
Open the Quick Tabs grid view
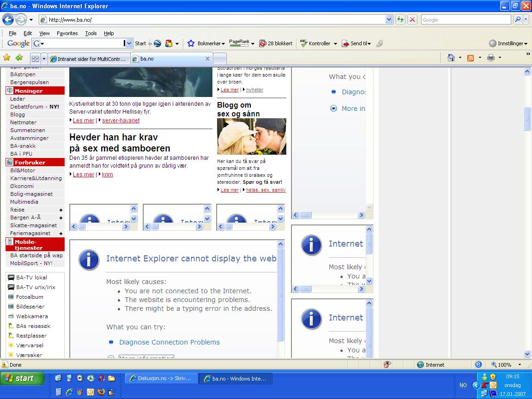point(35,59)
